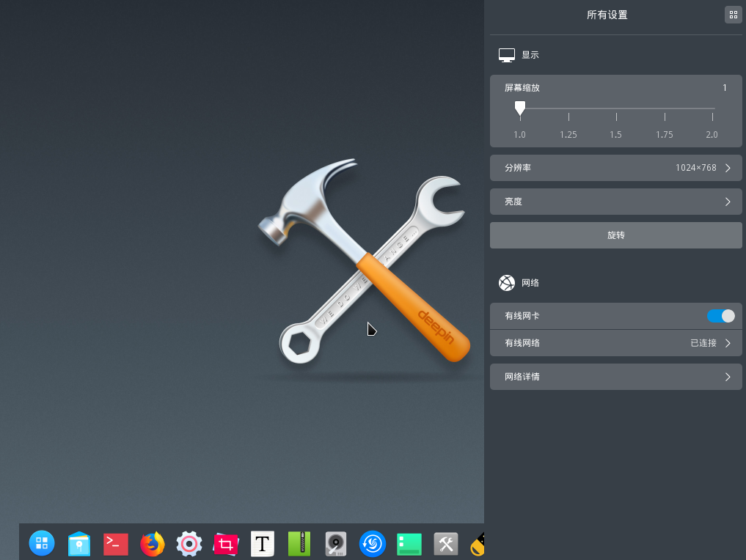The width and height of the screenshot is (746, 560).
Task: Open the gear settings dock icon
Action: point(189,543)
